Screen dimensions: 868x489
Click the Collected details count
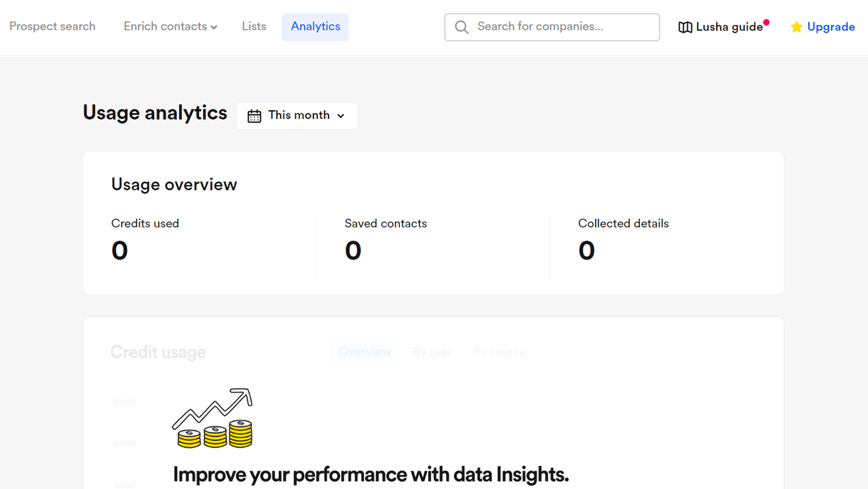tap(586, 251)
